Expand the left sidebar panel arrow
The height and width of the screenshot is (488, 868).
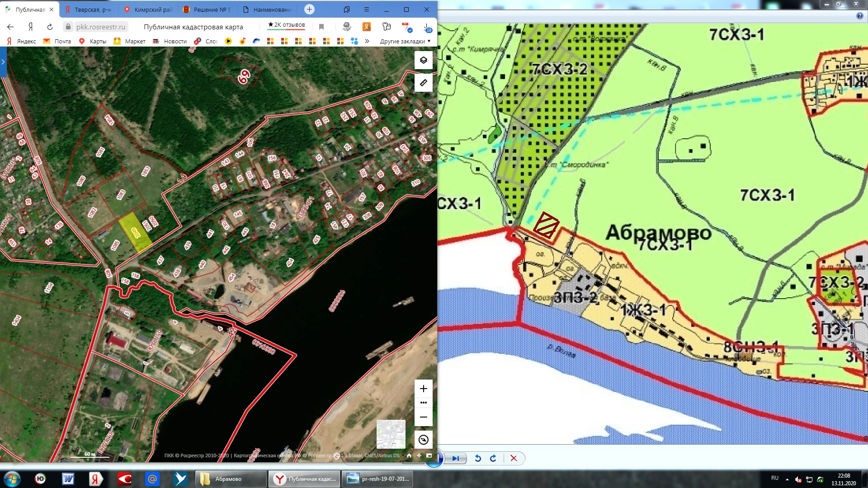point(3,62)
